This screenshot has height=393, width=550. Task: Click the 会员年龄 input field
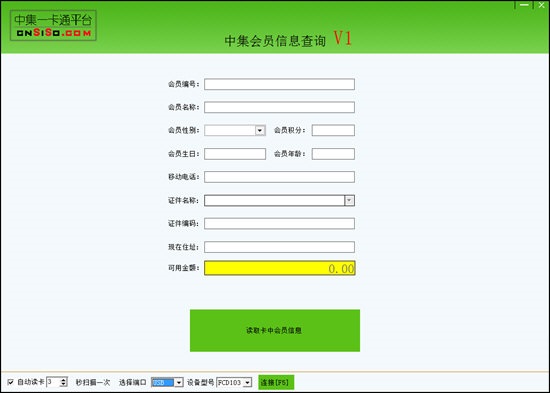[x=333, y=154]
